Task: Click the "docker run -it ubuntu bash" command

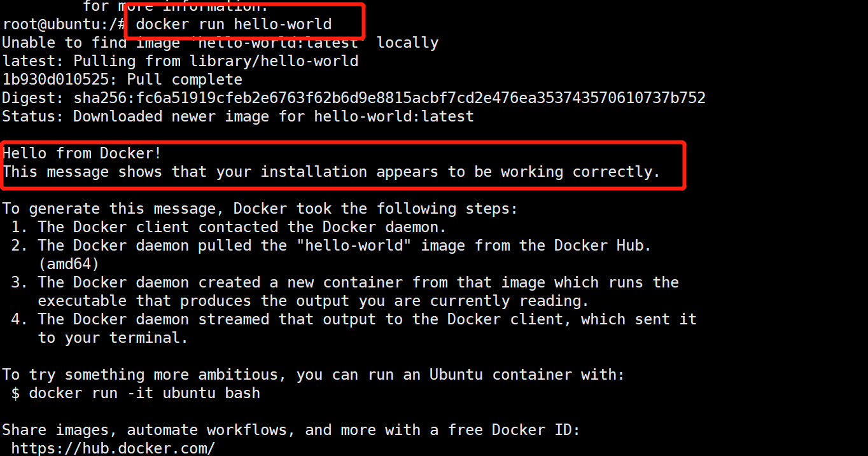Action: click(144, 393)
